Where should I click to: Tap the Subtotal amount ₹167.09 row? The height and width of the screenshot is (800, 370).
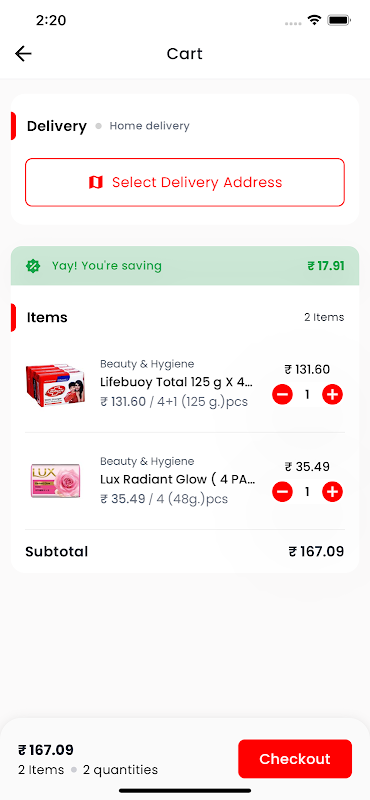click(x=185, y=552)
